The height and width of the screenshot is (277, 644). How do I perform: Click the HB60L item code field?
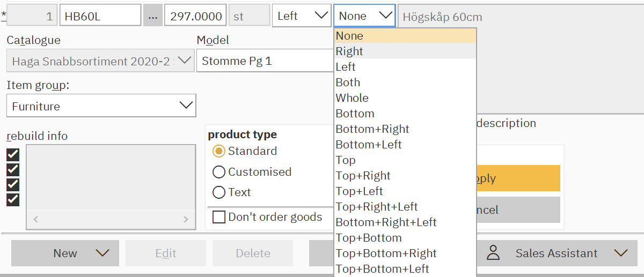click(x=100, y=16)
